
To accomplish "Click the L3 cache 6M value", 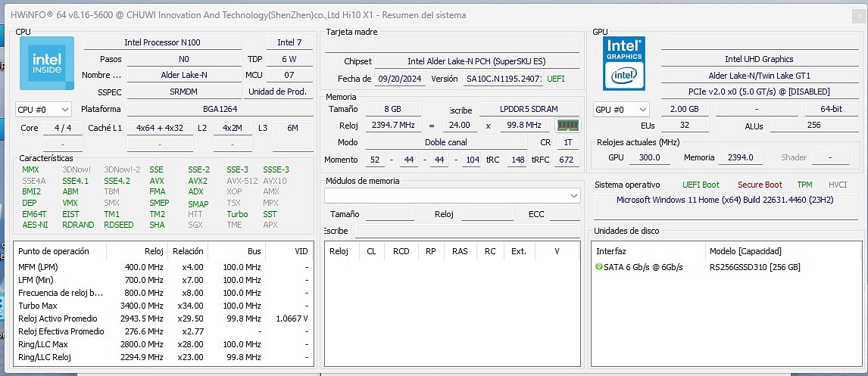I will pos(293,128).
